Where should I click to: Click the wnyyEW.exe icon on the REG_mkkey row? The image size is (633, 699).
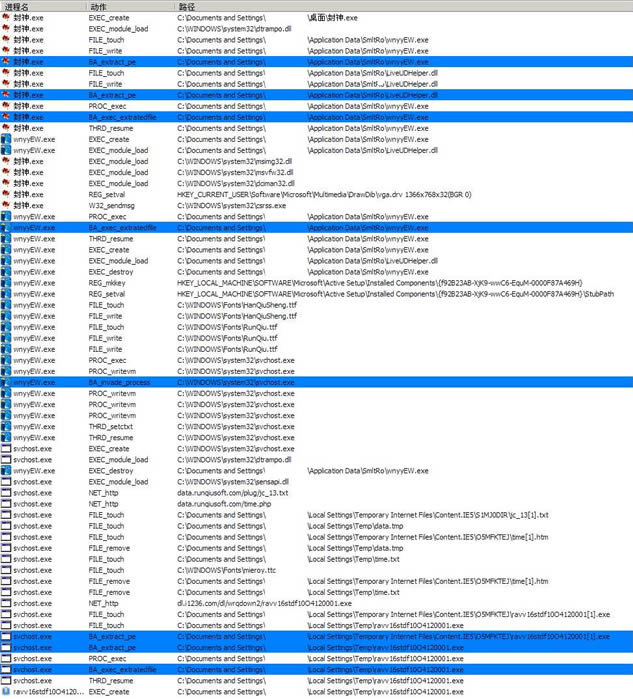coord(6,283)
